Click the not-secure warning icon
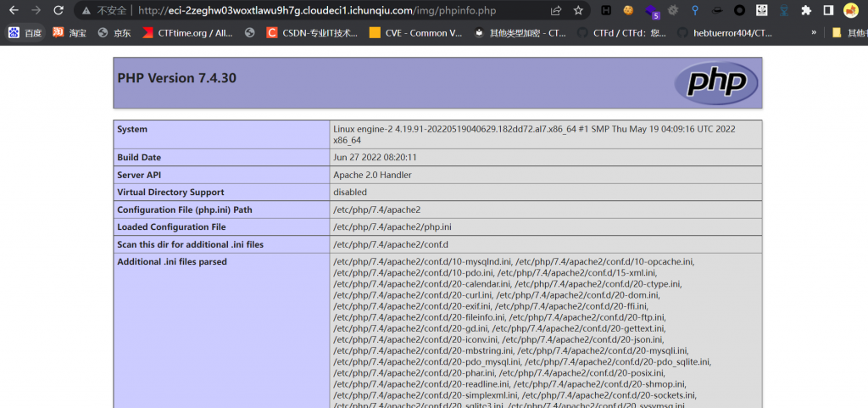The width and height of the screenshot is (868, 408). [x=86, y=11]
